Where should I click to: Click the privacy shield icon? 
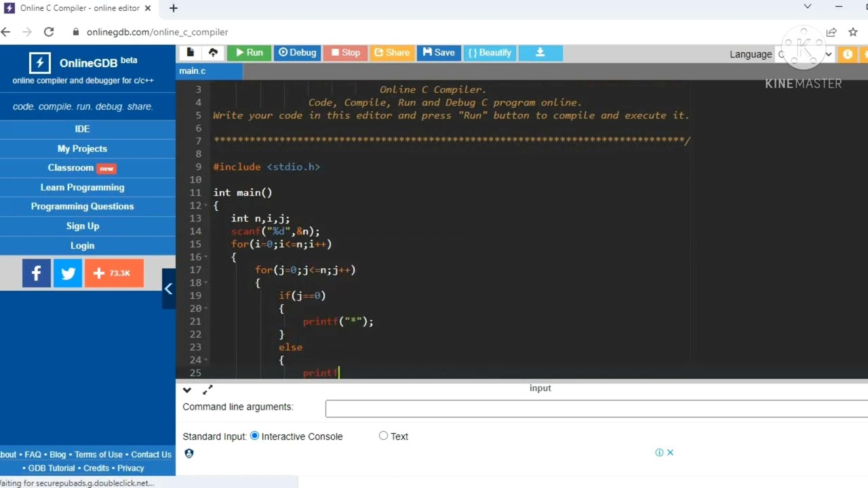(189, 453)
